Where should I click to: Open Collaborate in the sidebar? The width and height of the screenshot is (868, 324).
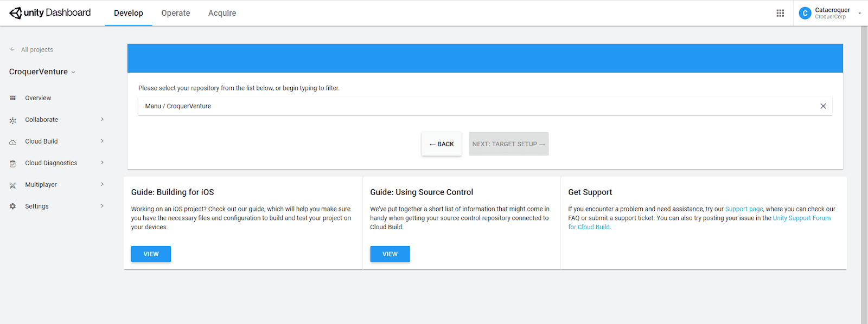[x=41, y=120]
